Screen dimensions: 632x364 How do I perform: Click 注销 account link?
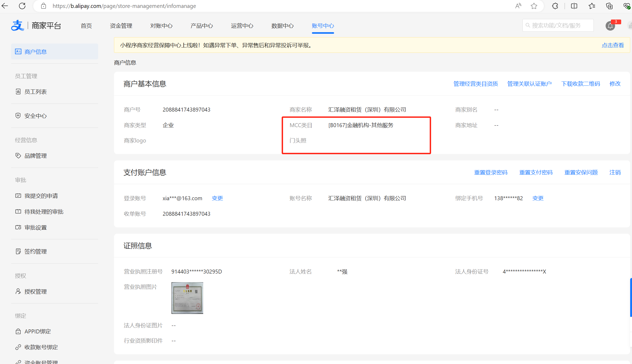[615, 172]
